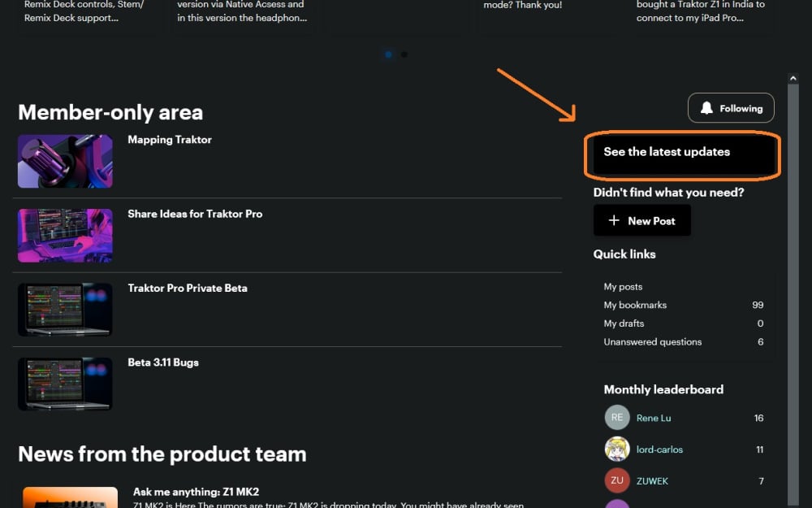Click the plus icon in New Post

pos(614,220)
